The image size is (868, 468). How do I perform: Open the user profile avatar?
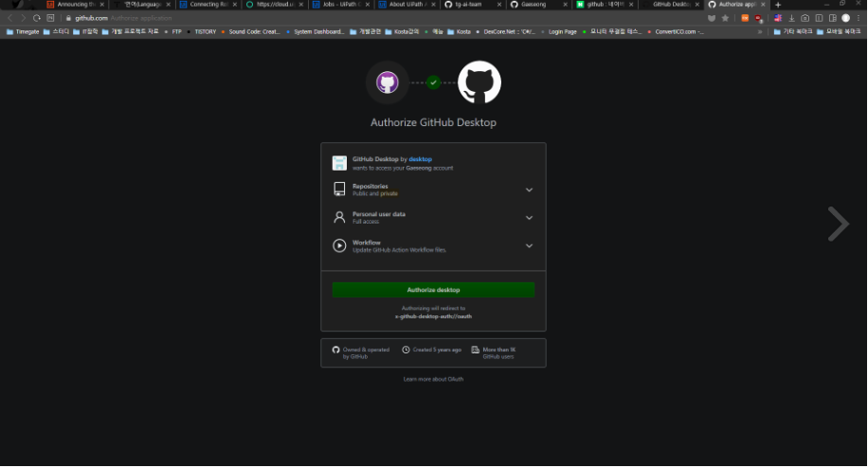[845, 18]
